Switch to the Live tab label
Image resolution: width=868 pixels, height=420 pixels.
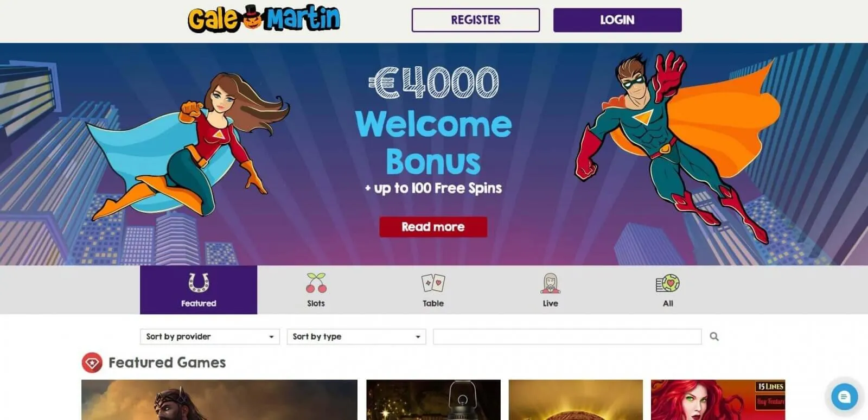(550, 303)
